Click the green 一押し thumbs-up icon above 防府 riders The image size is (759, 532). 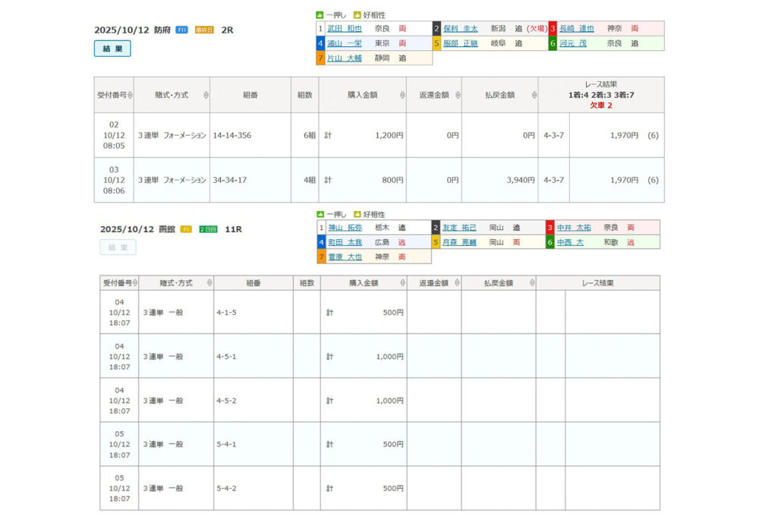click(x=320, y=15)
